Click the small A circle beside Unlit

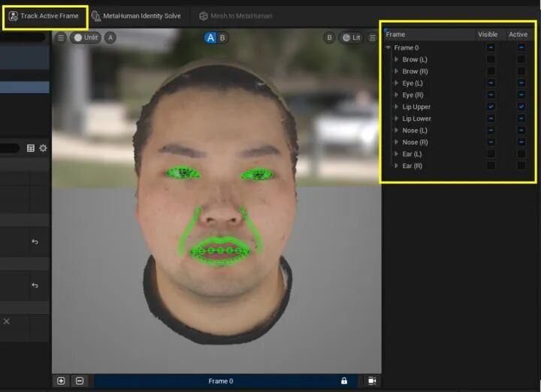(110, 38)
